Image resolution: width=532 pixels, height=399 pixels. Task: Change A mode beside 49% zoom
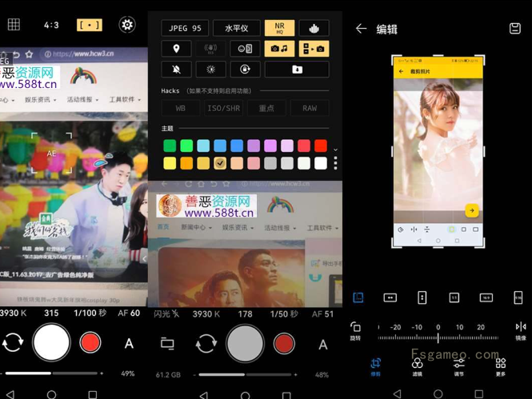point(129,343)
